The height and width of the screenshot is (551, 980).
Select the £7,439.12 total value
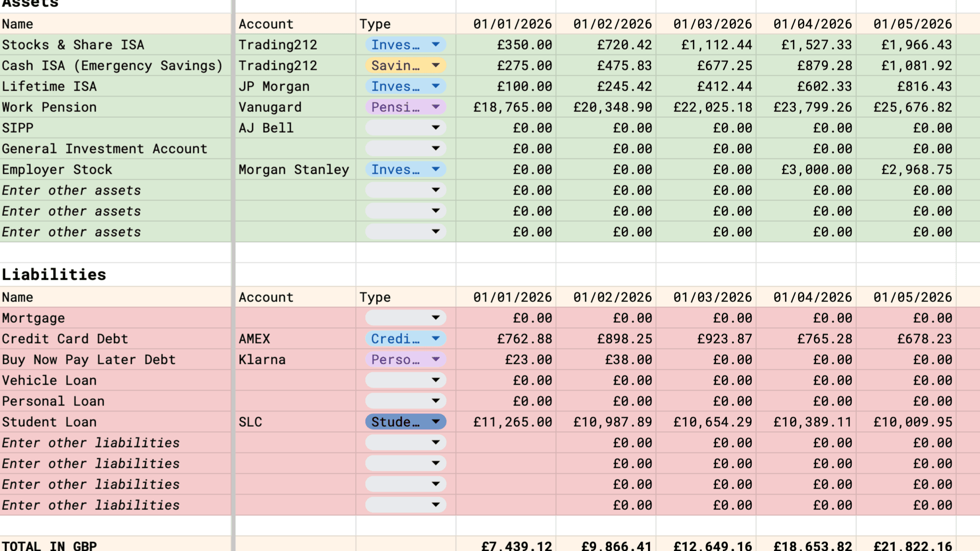506,545
